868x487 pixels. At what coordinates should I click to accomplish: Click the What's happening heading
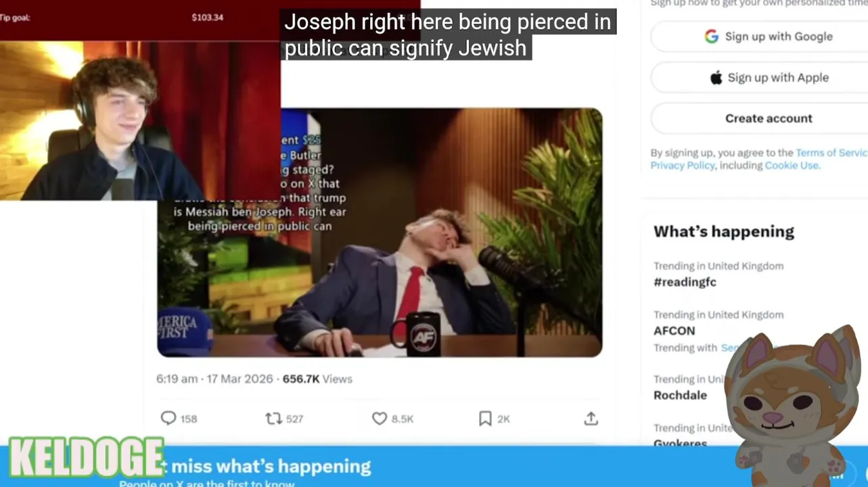point(724,231)
